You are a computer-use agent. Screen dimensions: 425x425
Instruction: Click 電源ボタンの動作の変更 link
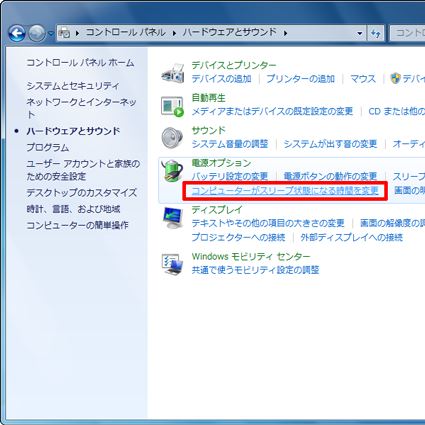click(330, 176)
